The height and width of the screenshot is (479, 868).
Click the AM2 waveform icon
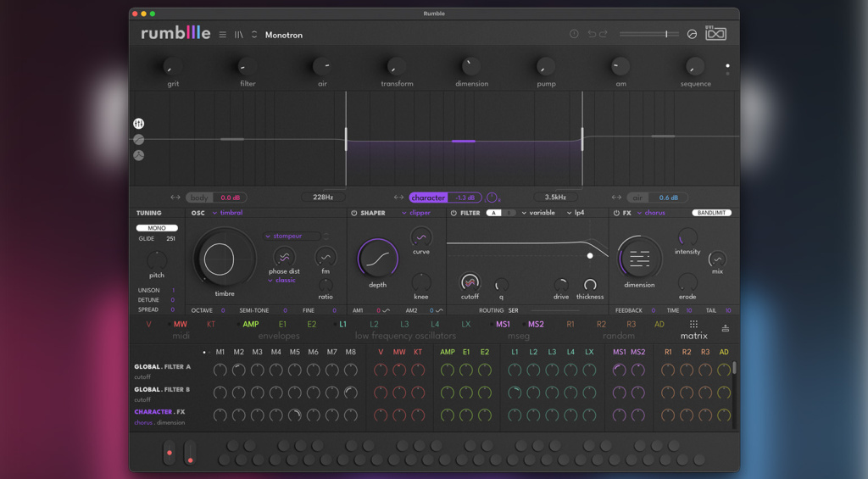coord(439,310)
